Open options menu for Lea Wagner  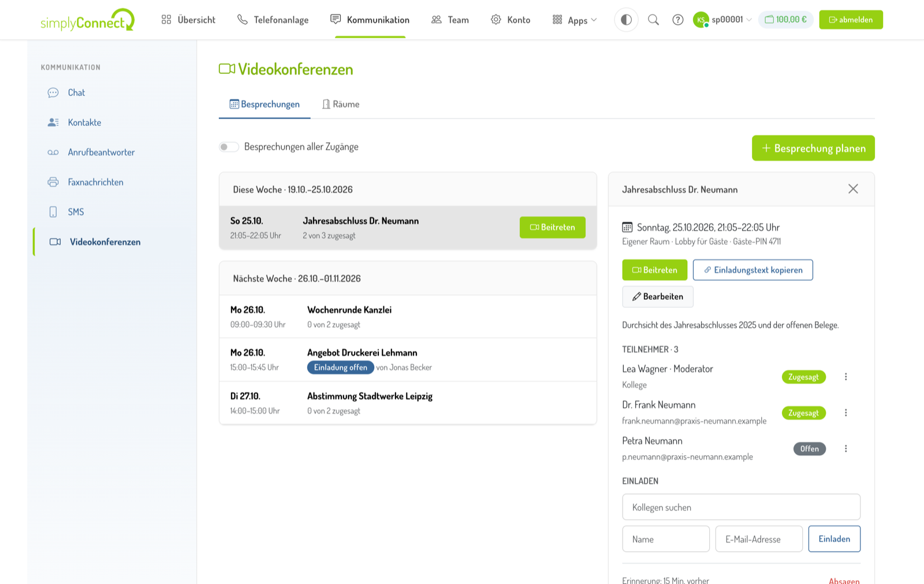tap(846, 377)
